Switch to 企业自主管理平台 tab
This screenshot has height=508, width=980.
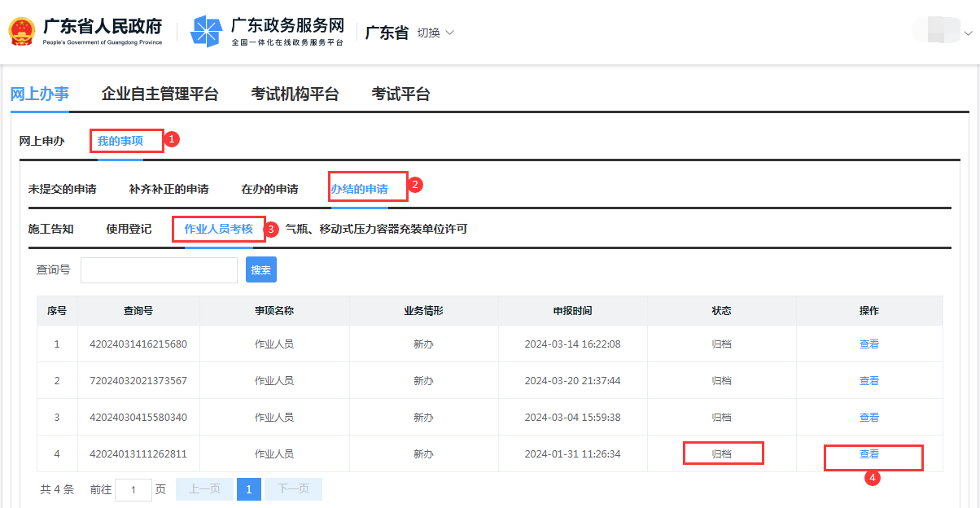click(x=160, y=94)
